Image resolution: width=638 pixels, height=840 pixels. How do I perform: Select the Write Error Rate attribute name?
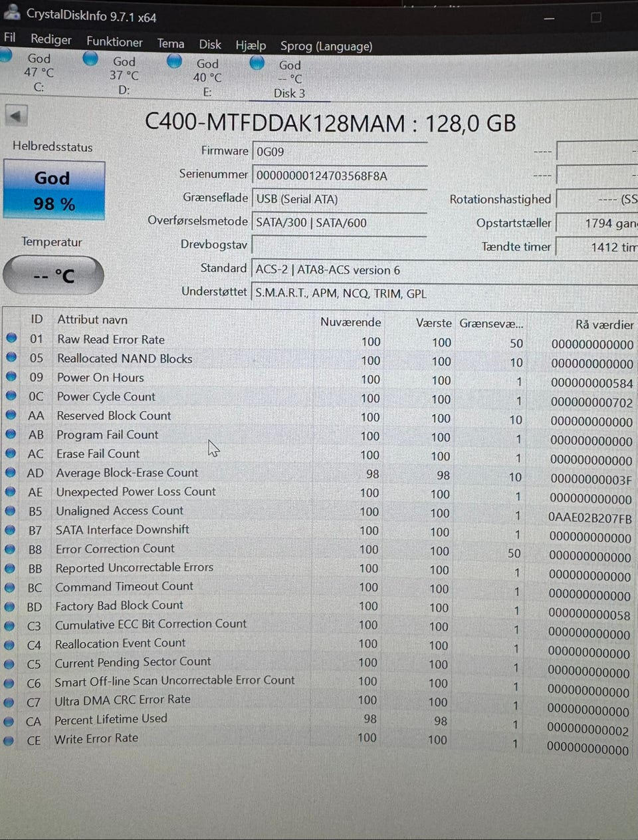[x=96, y=738]
